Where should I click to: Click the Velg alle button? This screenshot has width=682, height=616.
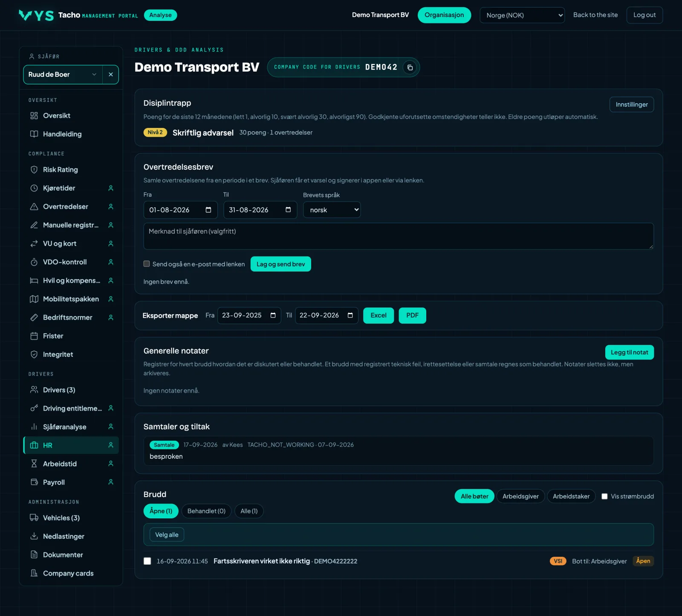(x=167, y=535)
